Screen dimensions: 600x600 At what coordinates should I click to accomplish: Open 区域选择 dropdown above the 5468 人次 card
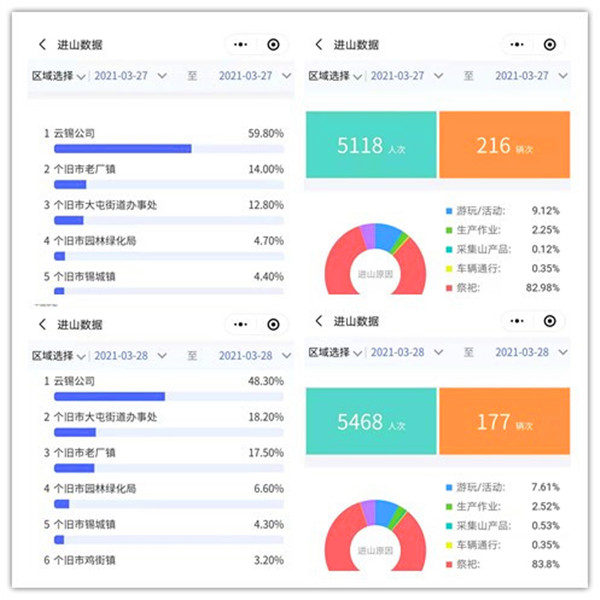coord(335,352)
